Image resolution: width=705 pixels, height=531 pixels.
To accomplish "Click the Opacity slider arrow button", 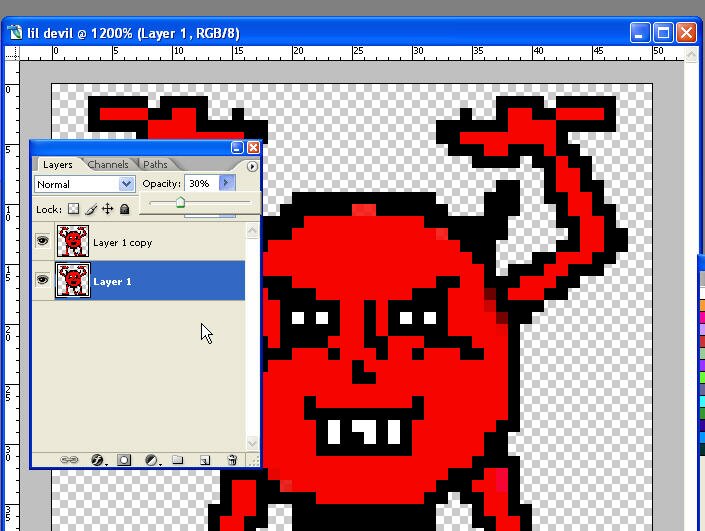I will tap(227, 183).
